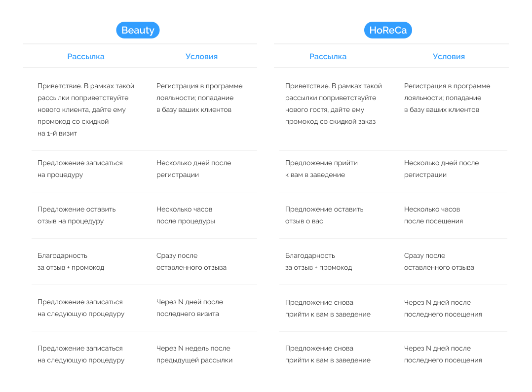
Task: Click 'Предложение записаться на процедуру' cell
Action: point(80,169)
